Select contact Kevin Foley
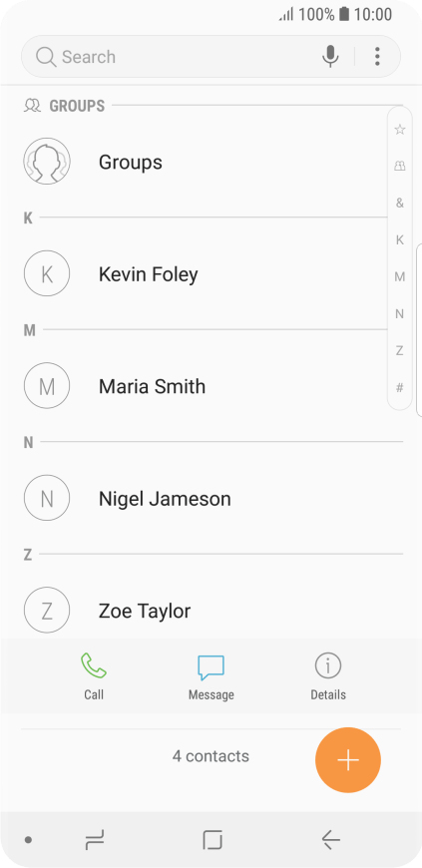The height and width of the screenshot is (868, 422). coord(211,274)
